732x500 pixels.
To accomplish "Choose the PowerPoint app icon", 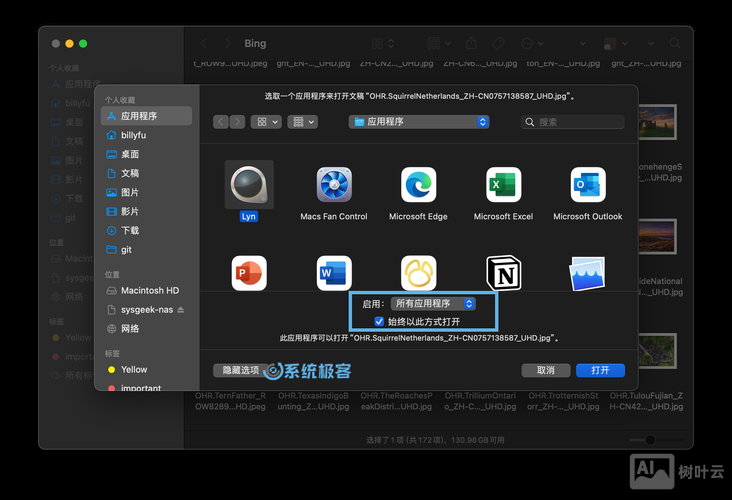I will [x=249, y=273].
